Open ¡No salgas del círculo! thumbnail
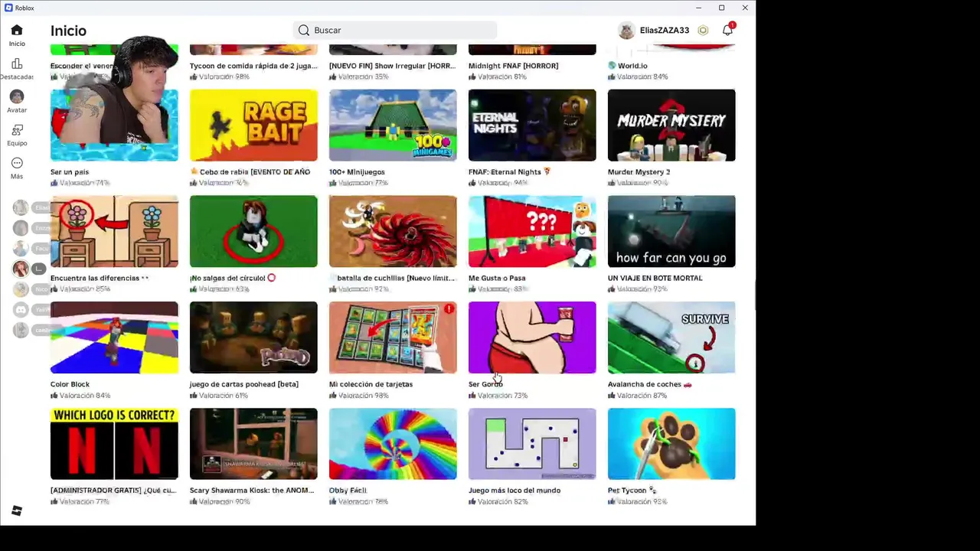This screenshot has width=980, height=551. click(253, 231)
